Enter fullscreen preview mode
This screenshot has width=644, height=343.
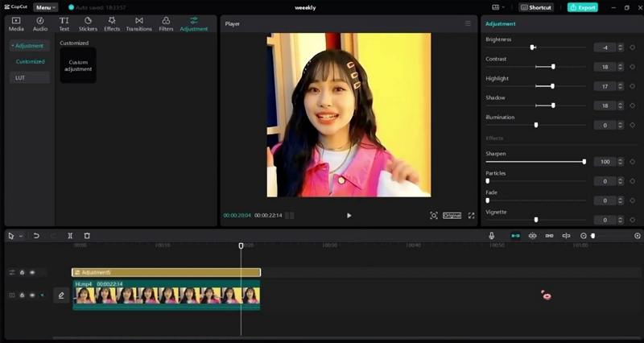point(471,215)
